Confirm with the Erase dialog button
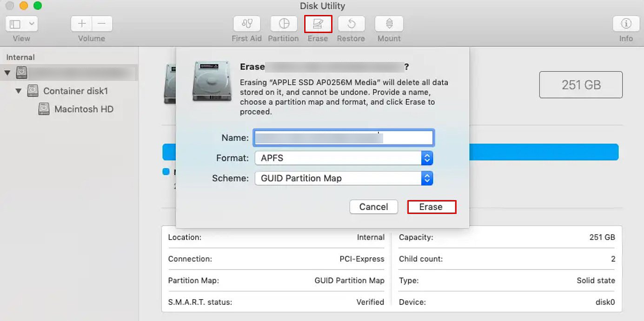644x321 pixels. tap(432, 207)
